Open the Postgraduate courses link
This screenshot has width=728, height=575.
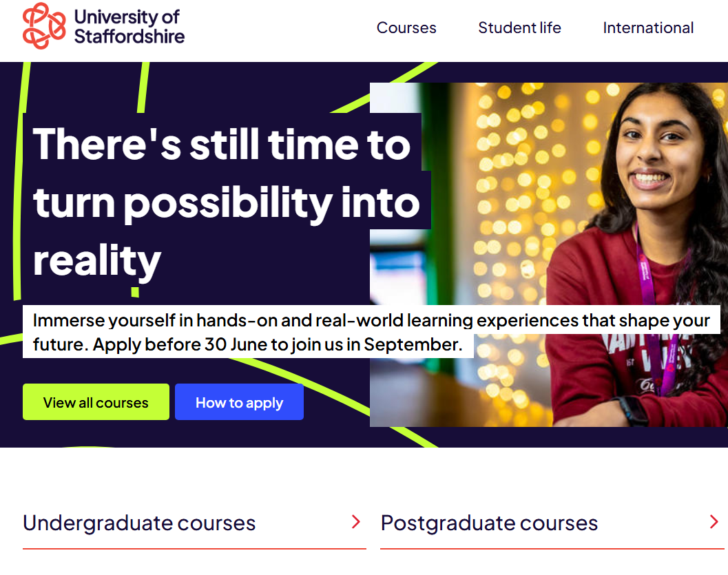(x=489, y=523)
